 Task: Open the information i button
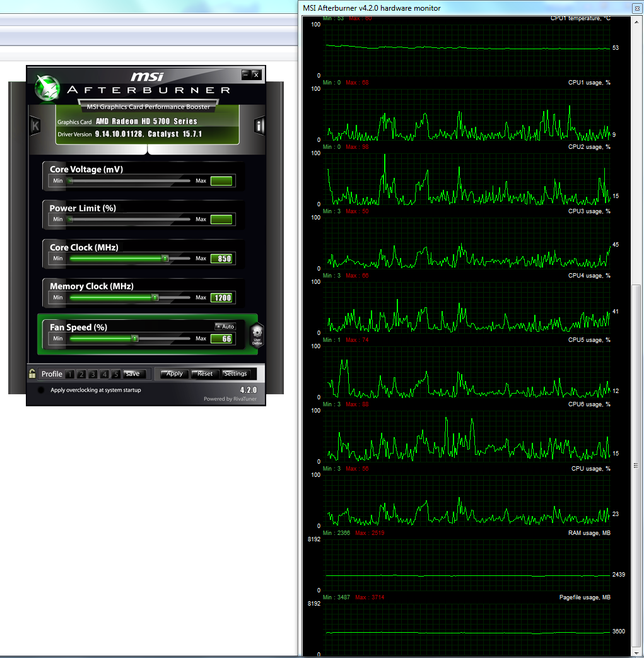[x=259, y=126]
